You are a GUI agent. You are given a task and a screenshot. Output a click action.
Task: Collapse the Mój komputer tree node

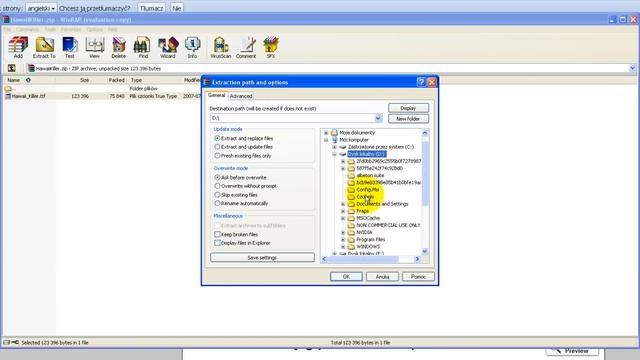coord(326,140)
